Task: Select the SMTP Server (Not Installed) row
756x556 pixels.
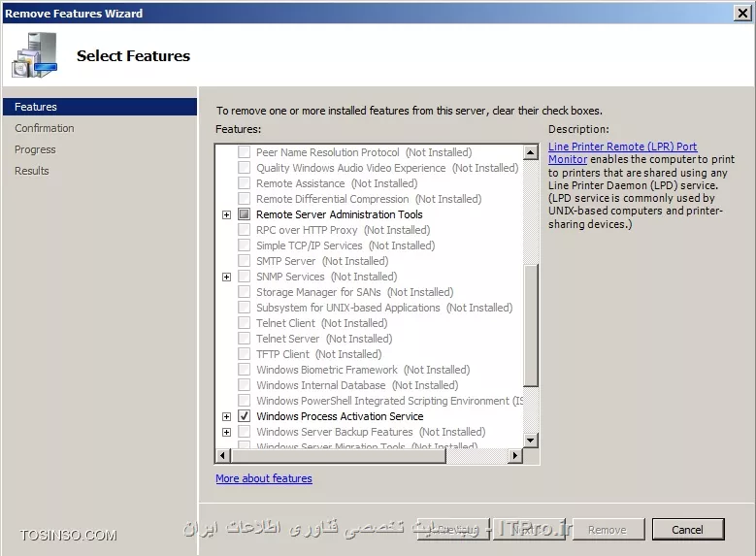Action: tap(322, 261)
